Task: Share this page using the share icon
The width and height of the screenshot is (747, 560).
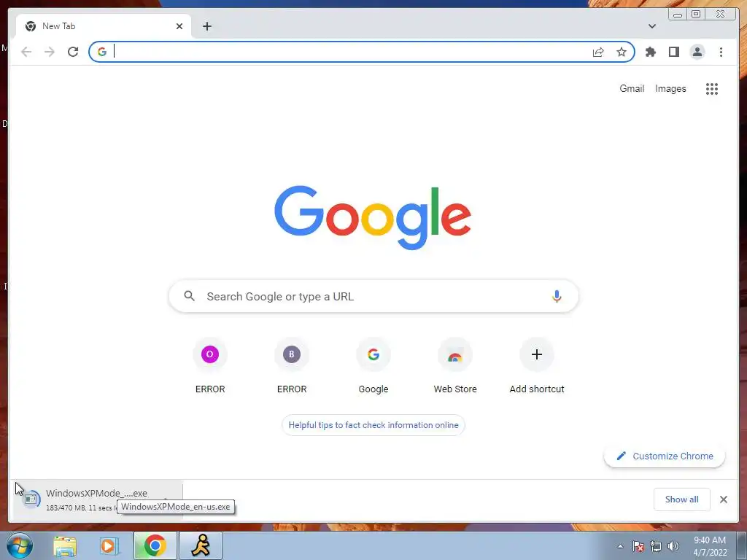Action: (598, 52)
